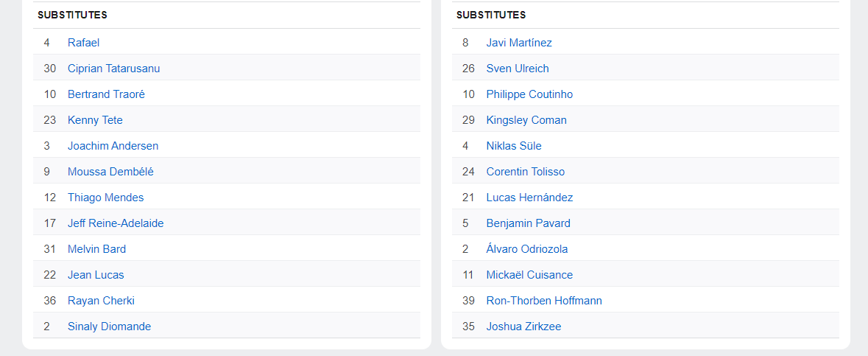The height and width of the screenshot is (356, 868).
Task: Click on Corentin Tolisso
Action: [x=526, y=172]
